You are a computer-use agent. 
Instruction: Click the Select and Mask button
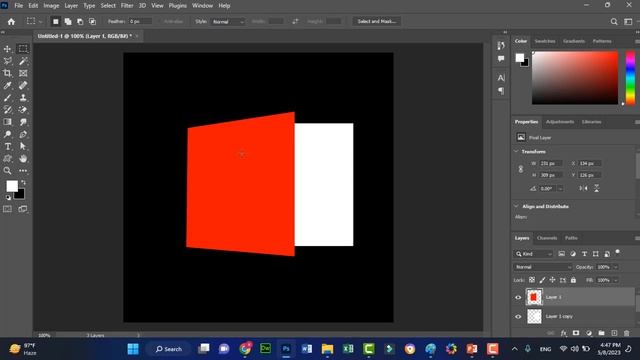tap(376, 21)
